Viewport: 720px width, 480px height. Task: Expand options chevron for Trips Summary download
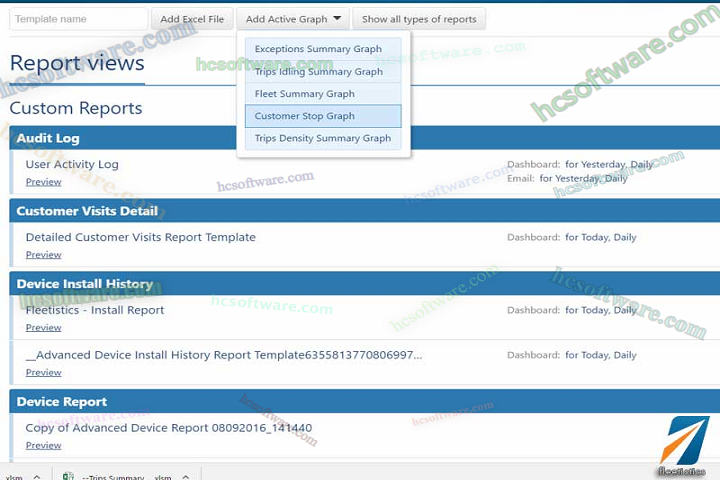coord(186,477)
